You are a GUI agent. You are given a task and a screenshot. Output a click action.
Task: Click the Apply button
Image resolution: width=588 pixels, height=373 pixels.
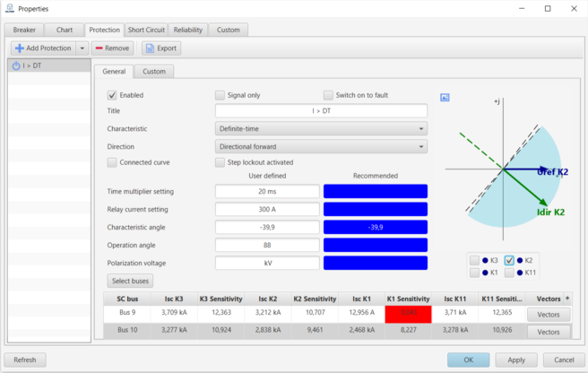(x=516, y=360)
